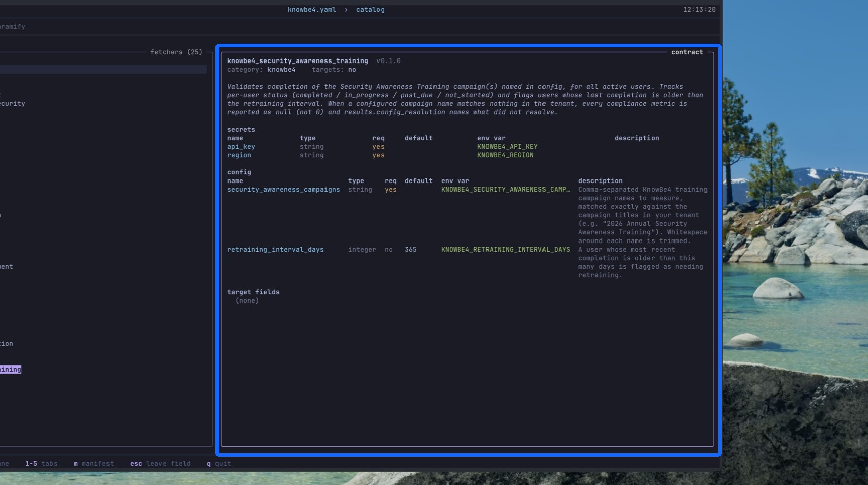Click the (none) target fields entry
The image size is (868, 485).
(x=247, y=301)
